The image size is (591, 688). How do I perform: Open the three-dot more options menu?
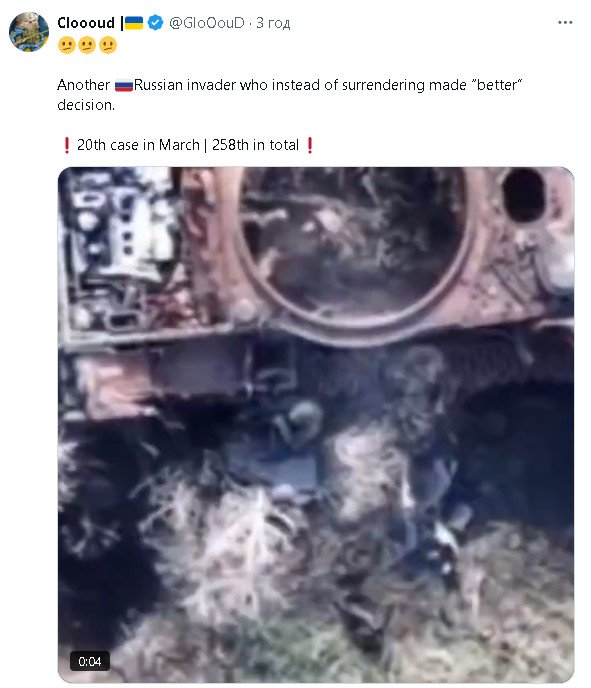(565, 22)
